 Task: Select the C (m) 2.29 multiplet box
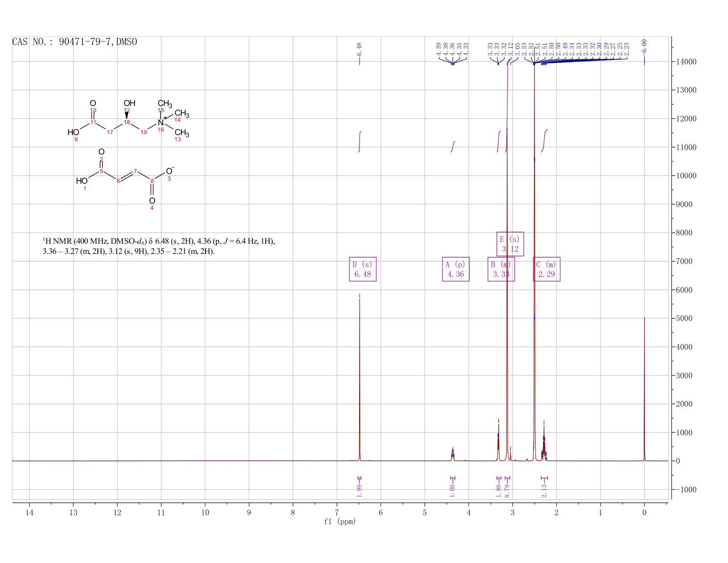(x=547, y=269)
